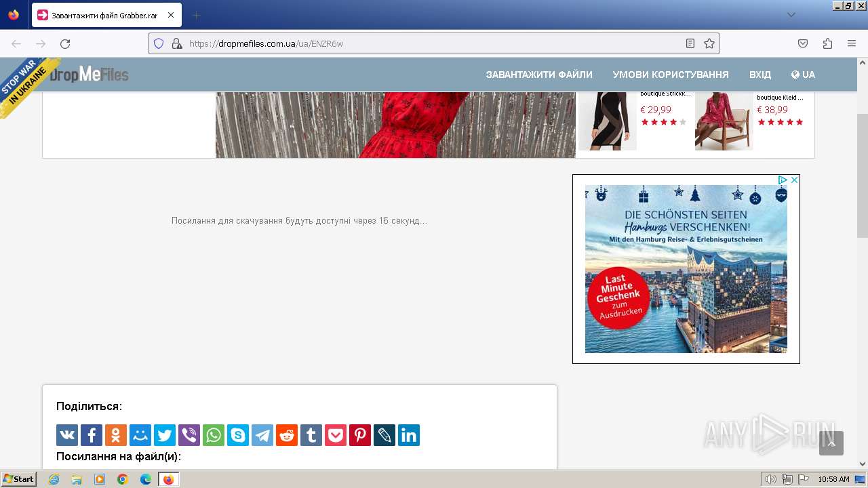868x488 pixels.
Task: Share file on Pinterest
Action: [x=360, y=435]
